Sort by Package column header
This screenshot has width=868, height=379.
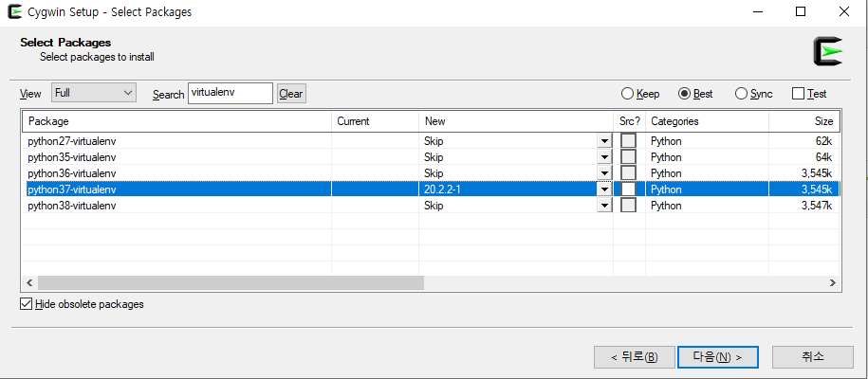[176, 121]
